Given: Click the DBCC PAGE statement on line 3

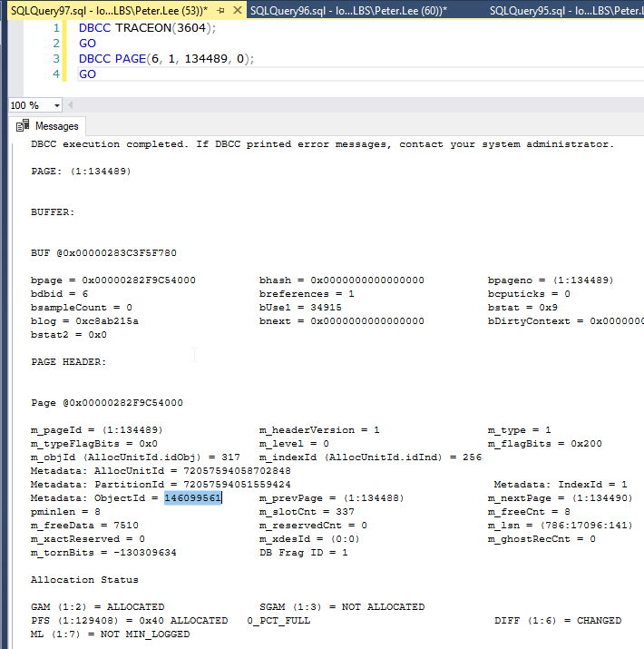Looking at the screenshot, I should pyautogui.click(x=166, y=59).
